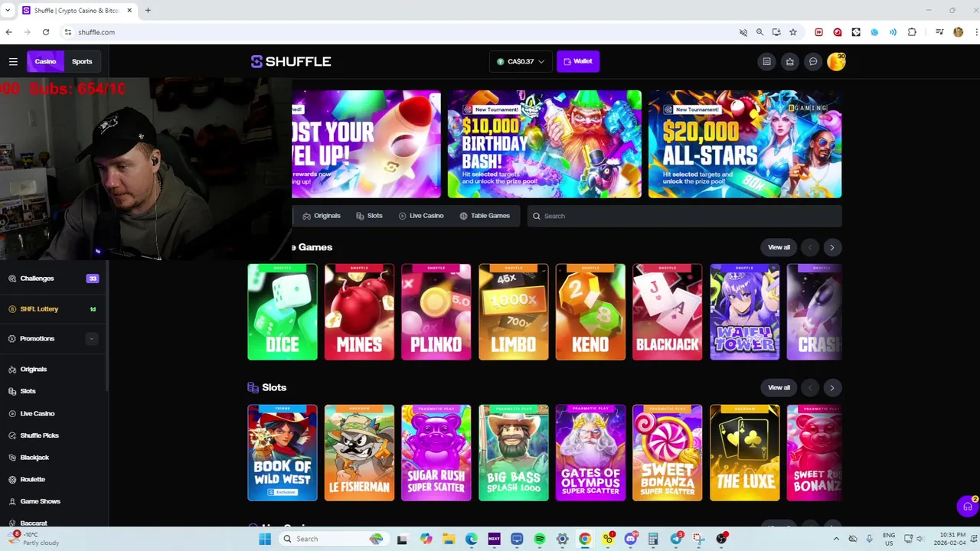Open Le Fisherman slot tile

tap(359, 453)
